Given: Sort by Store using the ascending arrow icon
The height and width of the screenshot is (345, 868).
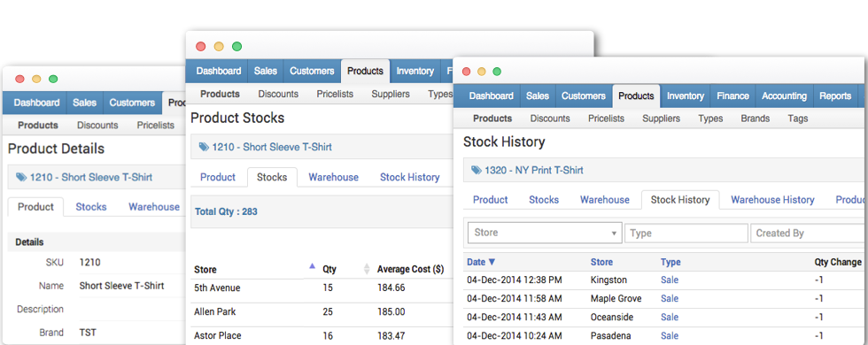Looking at the screenshot, I should (x=312, y=266).
